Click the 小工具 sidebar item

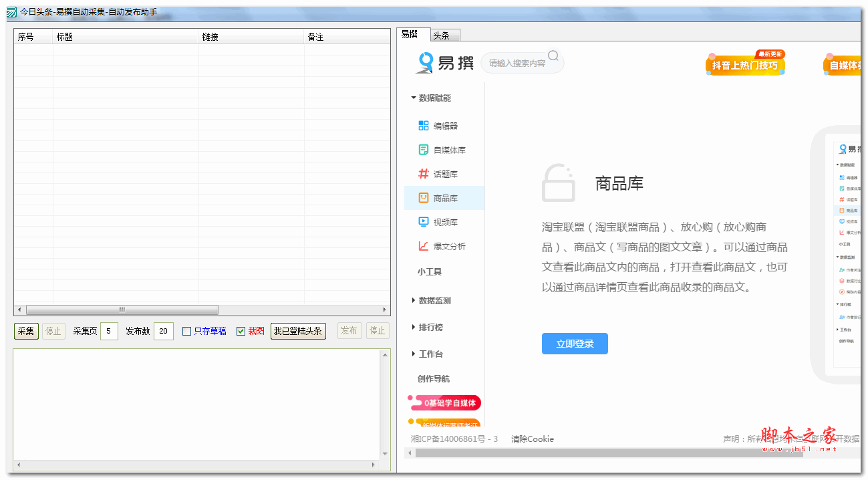coord(430,271)
